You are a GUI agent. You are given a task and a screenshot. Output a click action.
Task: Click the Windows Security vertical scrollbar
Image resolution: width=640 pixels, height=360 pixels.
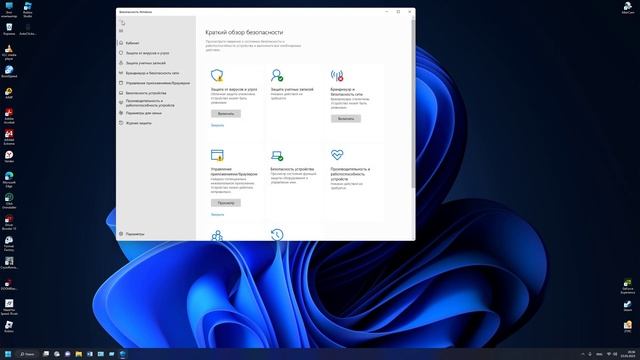413,104
